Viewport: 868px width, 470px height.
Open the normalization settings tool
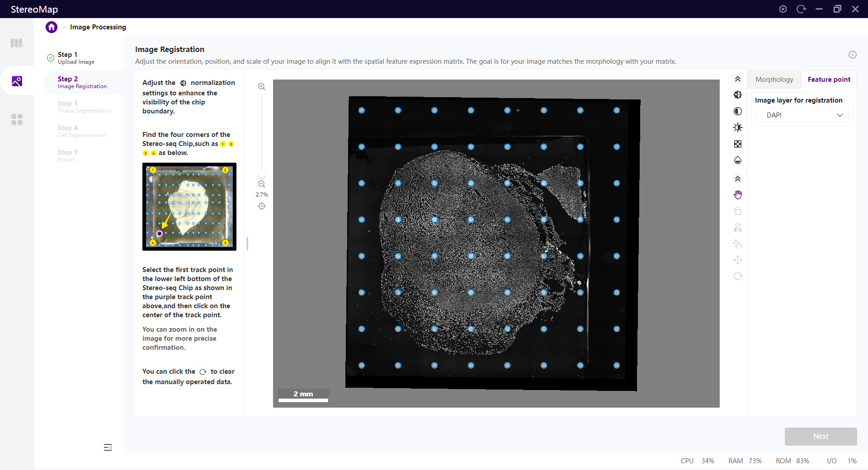[x=738, y=95]
